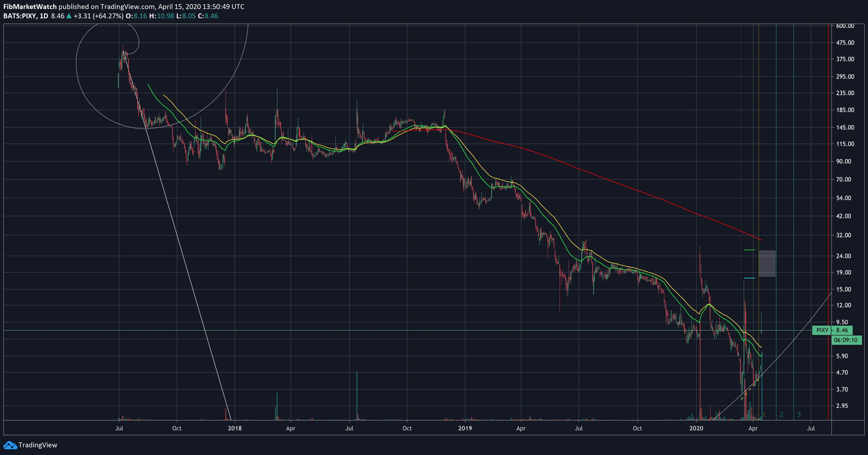Click the 2.95 price axis value
This screenshot has height=455, width=868.
(842, 406)
